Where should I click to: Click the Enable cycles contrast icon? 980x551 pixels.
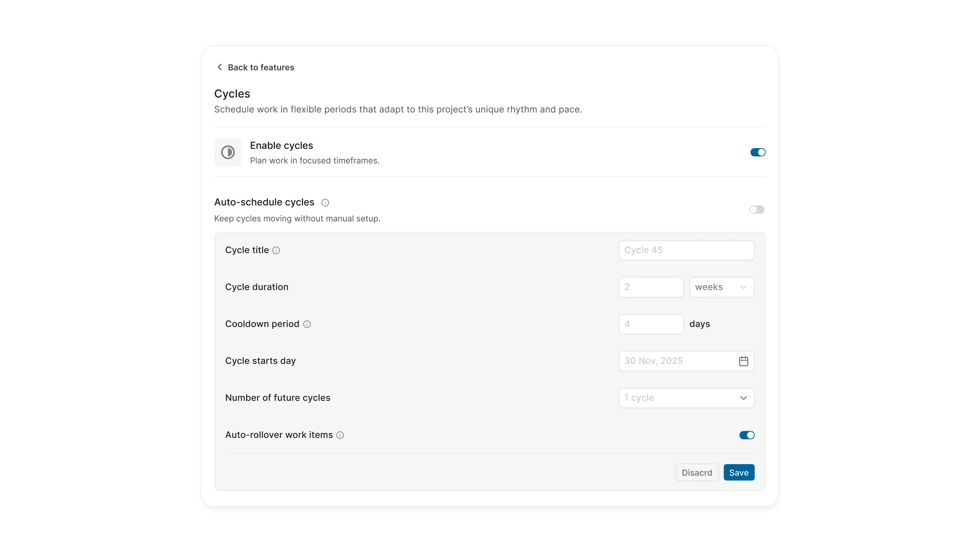pyautogui.click(x=228, y=152)
